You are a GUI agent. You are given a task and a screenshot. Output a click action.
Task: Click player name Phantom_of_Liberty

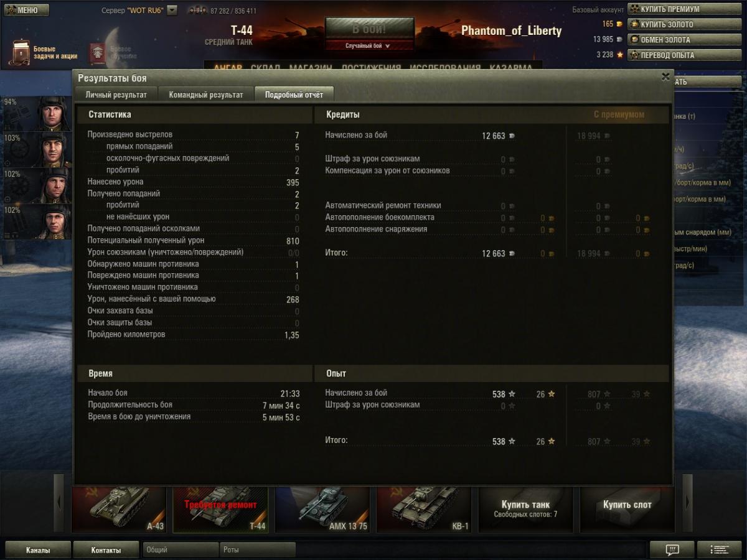point(511,30)
